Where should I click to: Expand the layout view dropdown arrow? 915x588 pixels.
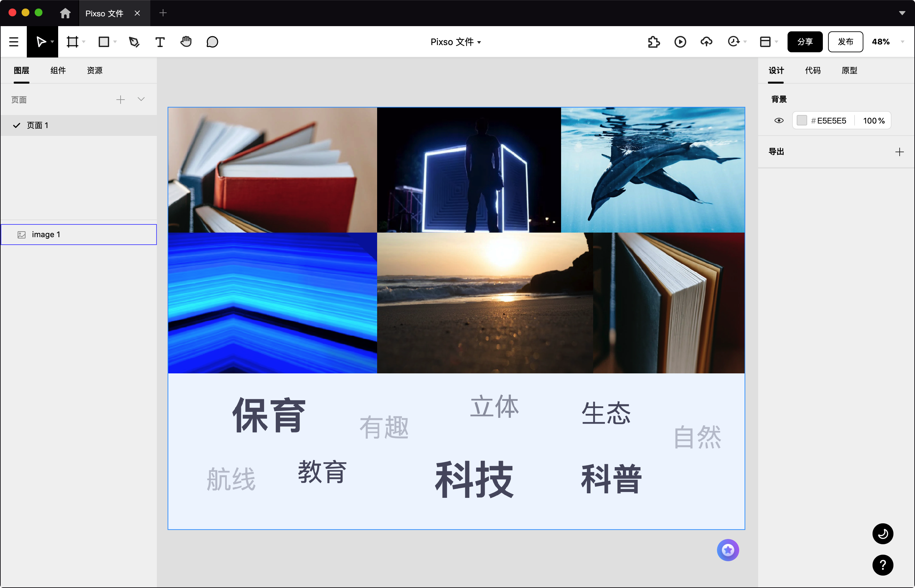point(776,41)
